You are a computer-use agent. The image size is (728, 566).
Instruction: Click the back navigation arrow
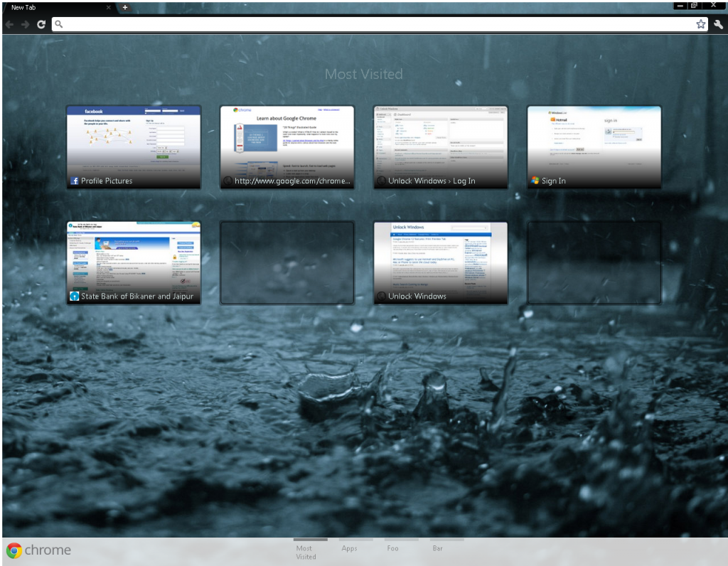pos(10,24)
